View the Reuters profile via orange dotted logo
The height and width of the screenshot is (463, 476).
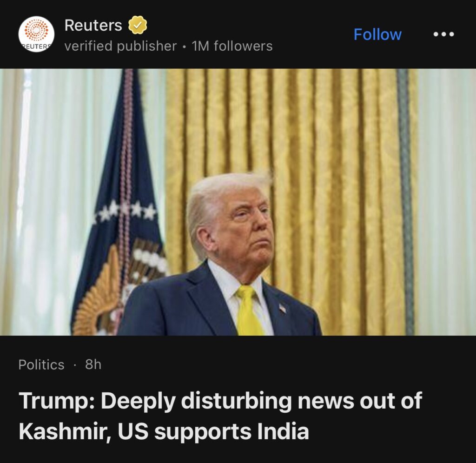click(36, 34)
